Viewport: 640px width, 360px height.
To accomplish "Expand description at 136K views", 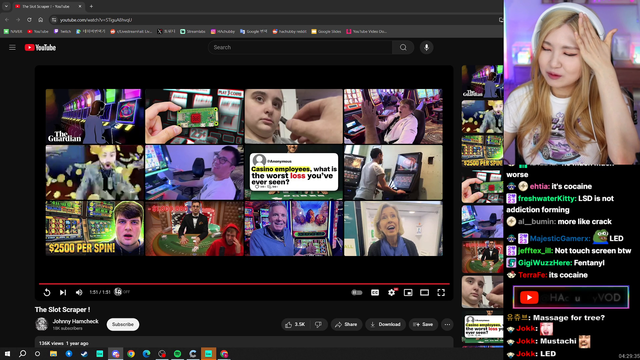I will point(244,342).
